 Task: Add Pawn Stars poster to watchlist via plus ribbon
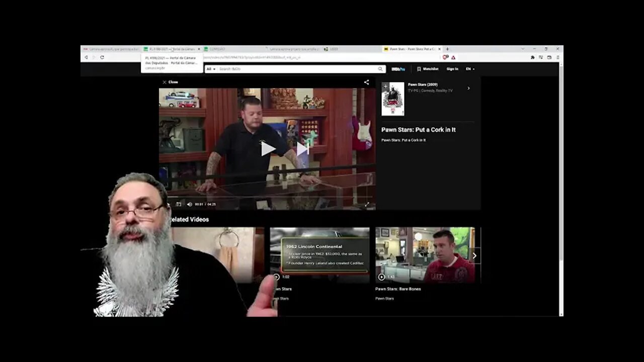point(385,86)
